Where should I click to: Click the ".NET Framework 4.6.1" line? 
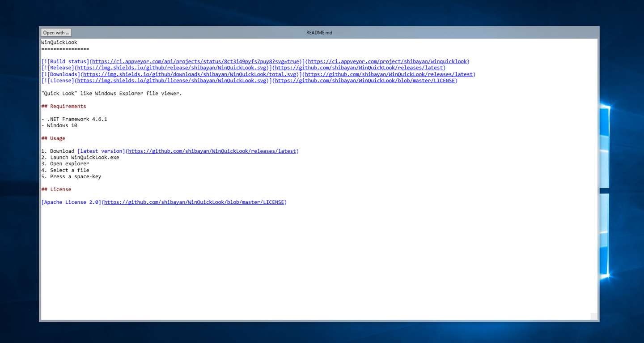coord(74,119)
